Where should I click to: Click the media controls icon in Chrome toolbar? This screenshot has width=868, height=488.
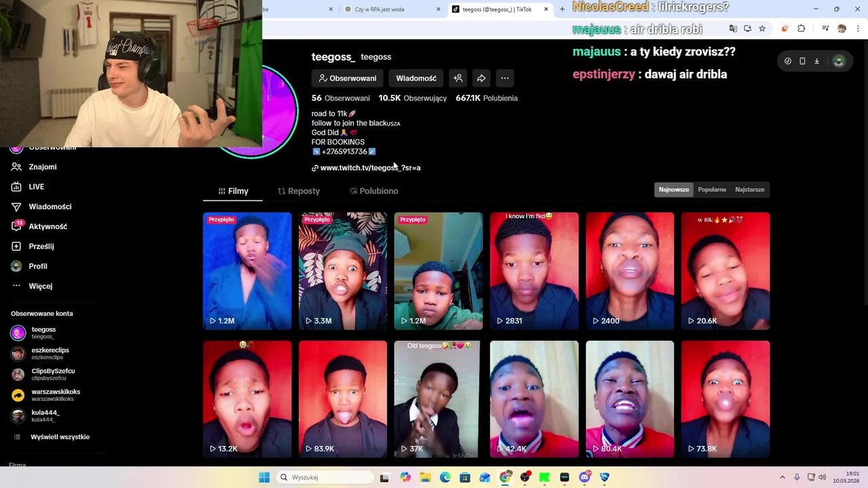(x=825, y=28)
